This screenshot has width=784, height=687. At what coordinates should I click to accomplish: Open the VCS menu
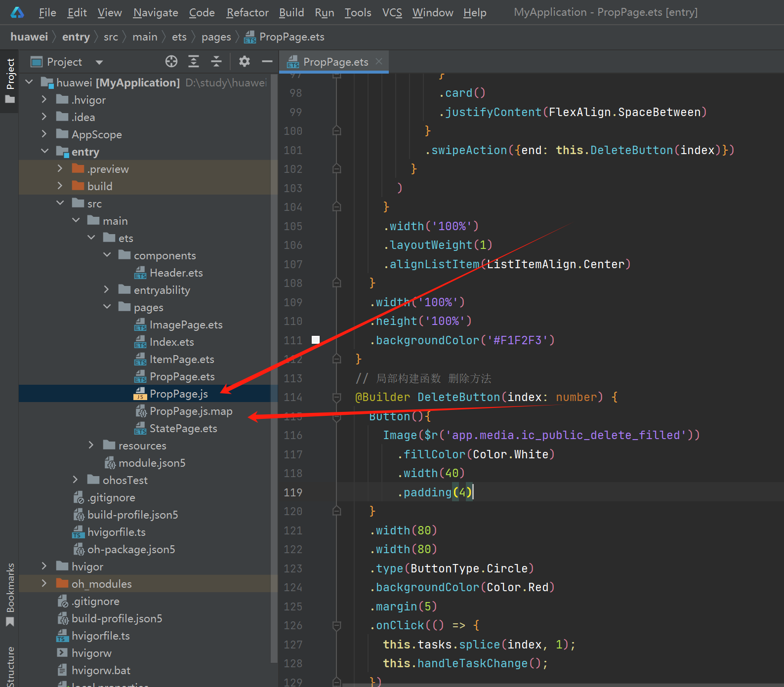[x=392, y=12]
